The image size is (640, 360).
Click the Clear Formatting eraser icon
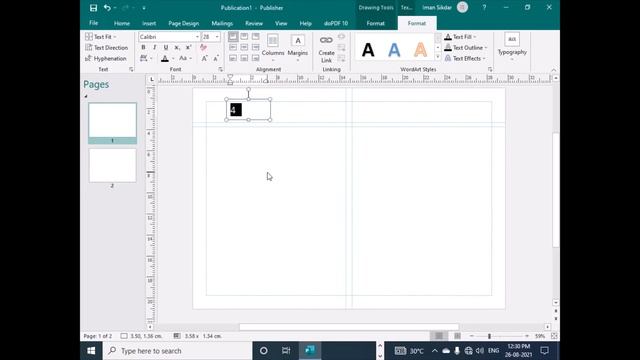[203, 48]
